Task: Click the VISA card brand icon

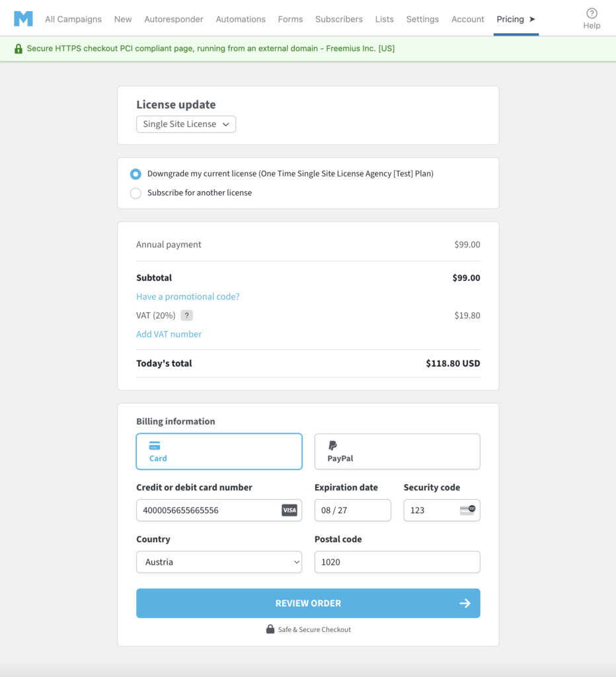Action: pyautogui.click(x=289, y=510)
